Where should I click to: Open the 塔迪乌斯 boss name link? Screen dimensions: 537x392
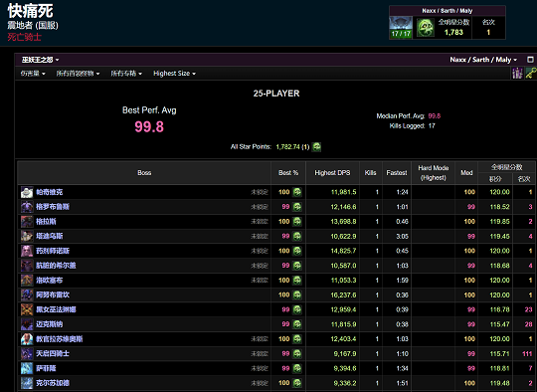[x=50, y=236]
